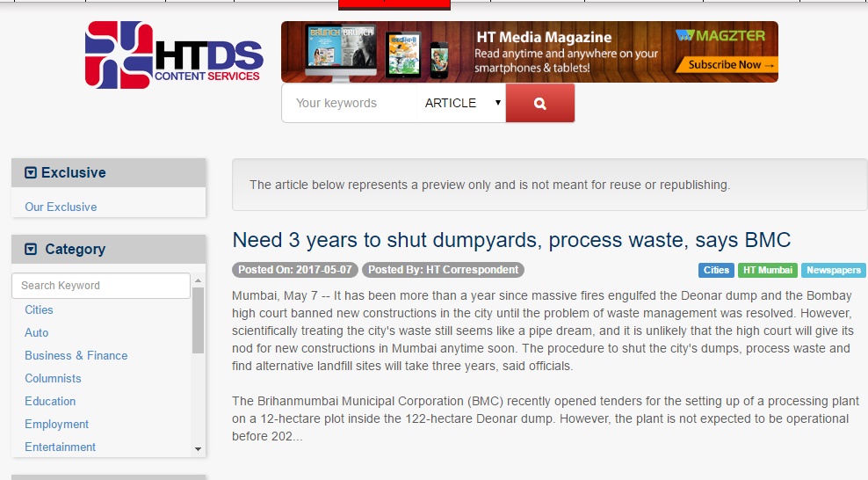Click the Newspapers tag
Screen dimensions: 868x480
click(x=833, y=270)
